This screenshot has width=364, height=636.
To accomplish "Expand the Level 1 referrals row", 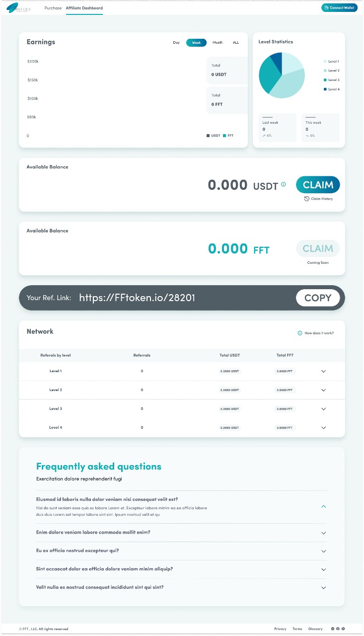I will tap(324, 371).
